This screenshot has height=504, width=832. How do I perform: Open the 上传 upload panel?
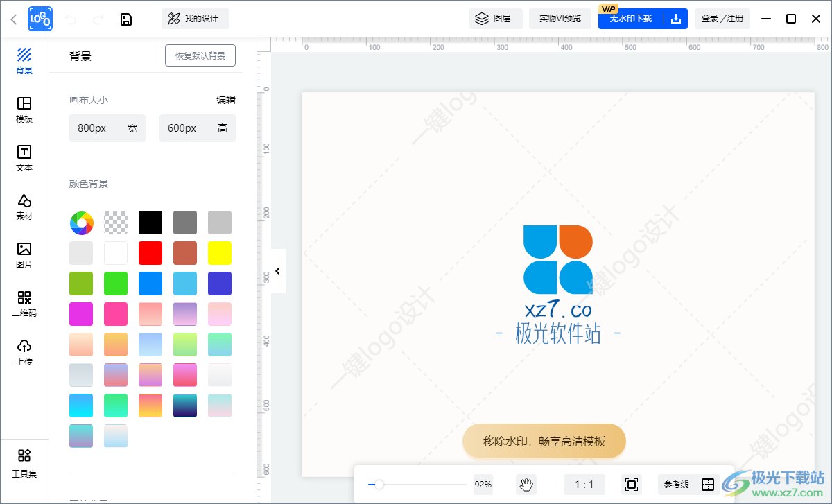click(x=24, y=352)
